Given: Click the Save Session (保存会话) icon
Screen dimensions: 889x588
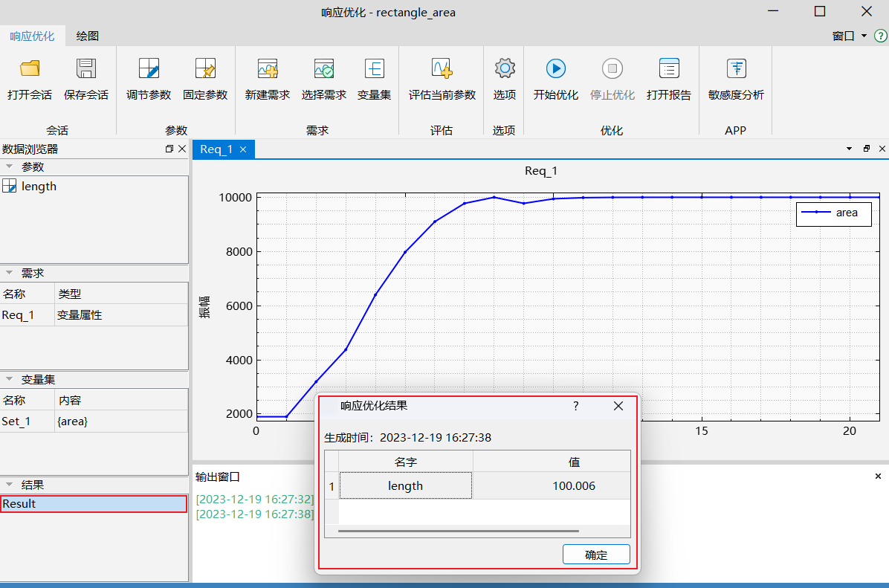Looking at the screenshot, I should [86, 70].
